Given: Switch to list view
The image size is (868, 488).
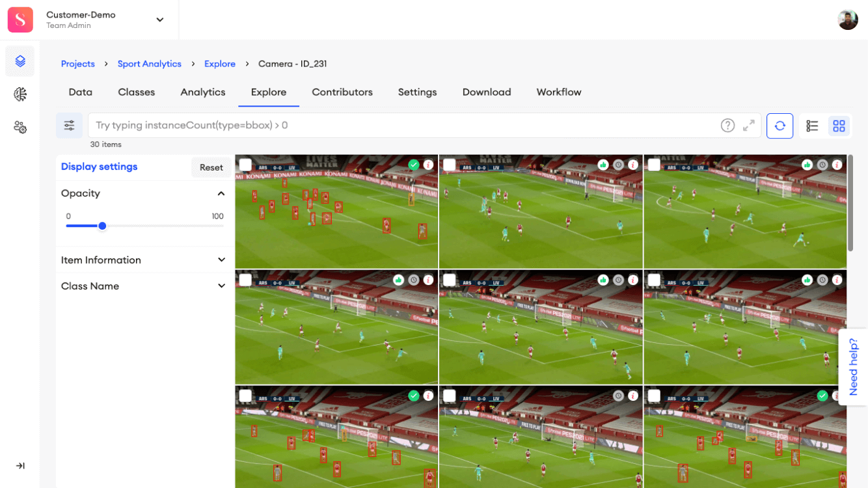Looking at the screenshot, I should tap(812, 126).
